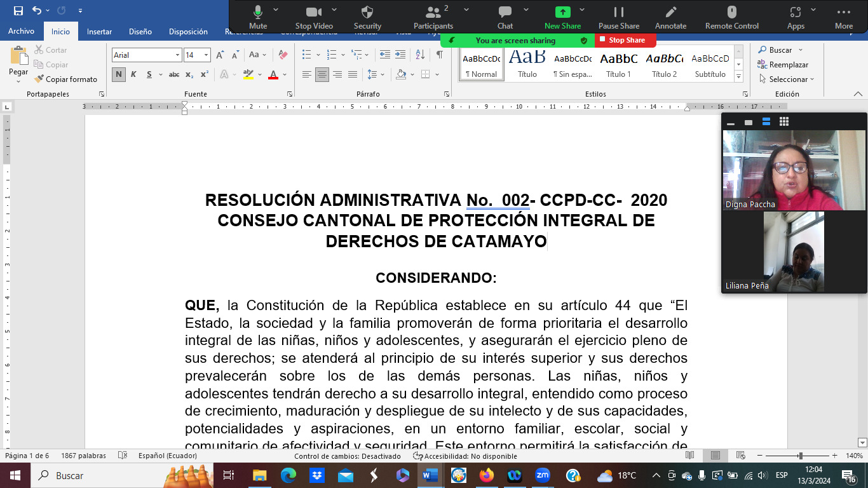This screenshot has width=868, height=488.
Task: Mute the microphone in Zoom
Action: click(x=258, y=16)
